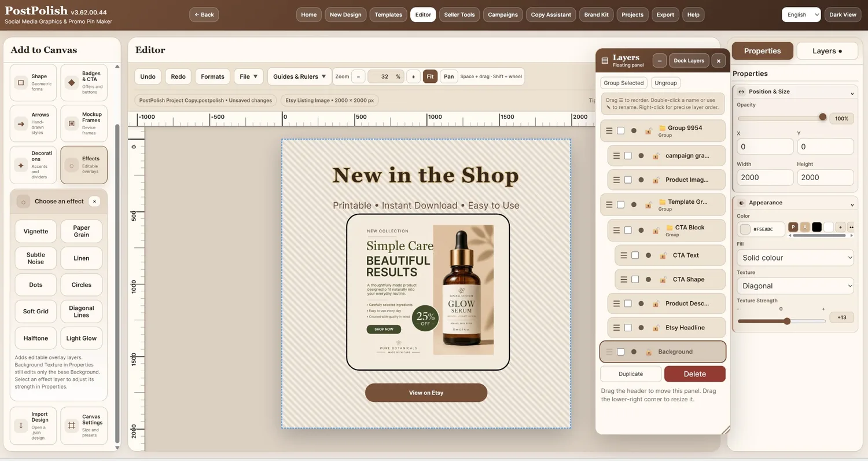Screen dimensions: 868x461
Task: Click the zoom out minus button
Action: pos(358,76)
